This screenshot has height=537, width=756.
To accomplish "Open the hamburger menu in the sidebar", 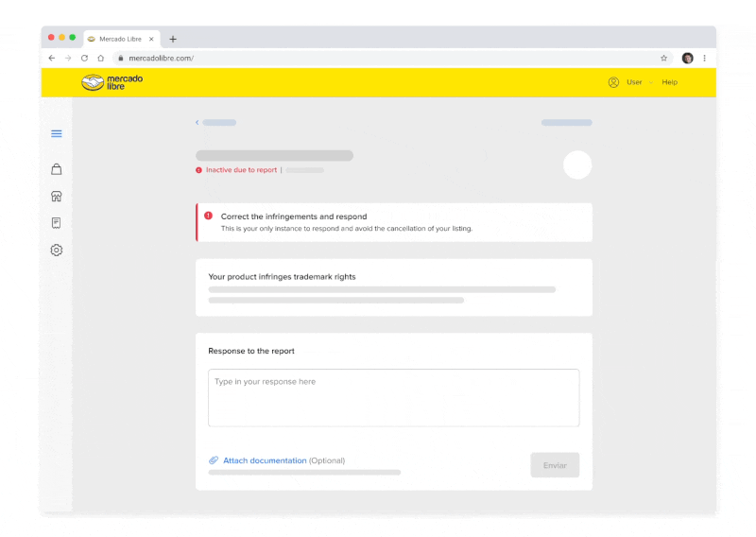I will click(57, 134).
